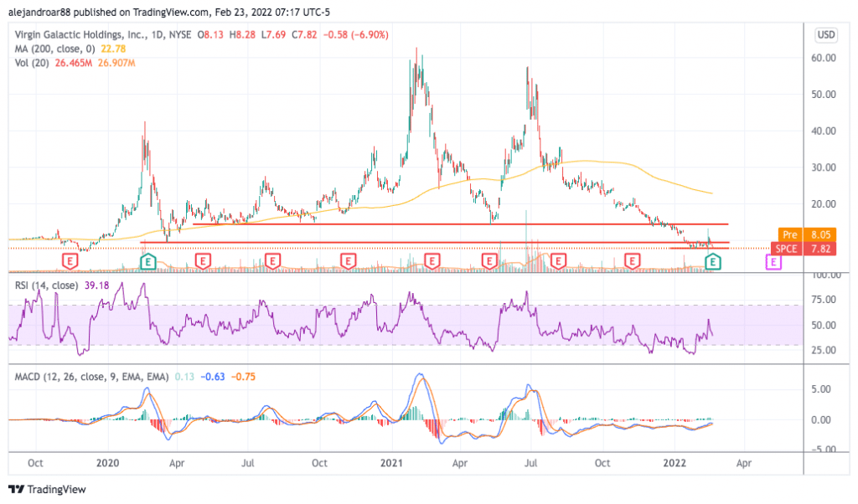Open the red earnings marker for August 2021
Image resolution: width=858 pixels, height=504 pixels.
[558, 261]
